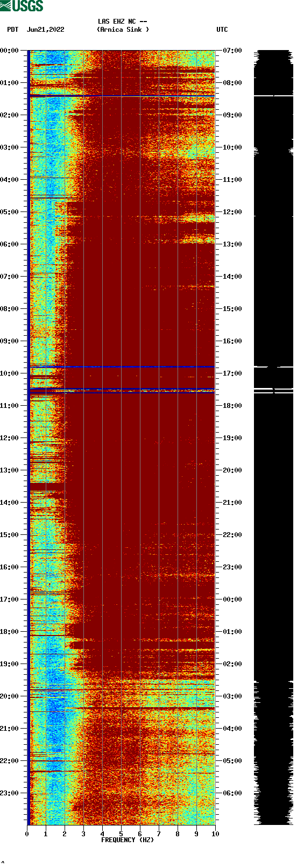Click the blue data-gap band near 09:48 PDT
This screenshot has height=868, width=297.
pos(121,366)
